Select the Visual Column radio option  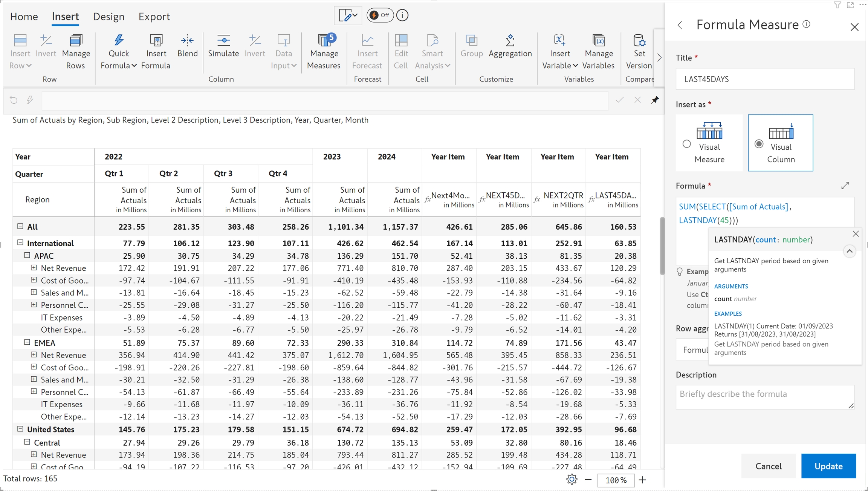[759, 144]
